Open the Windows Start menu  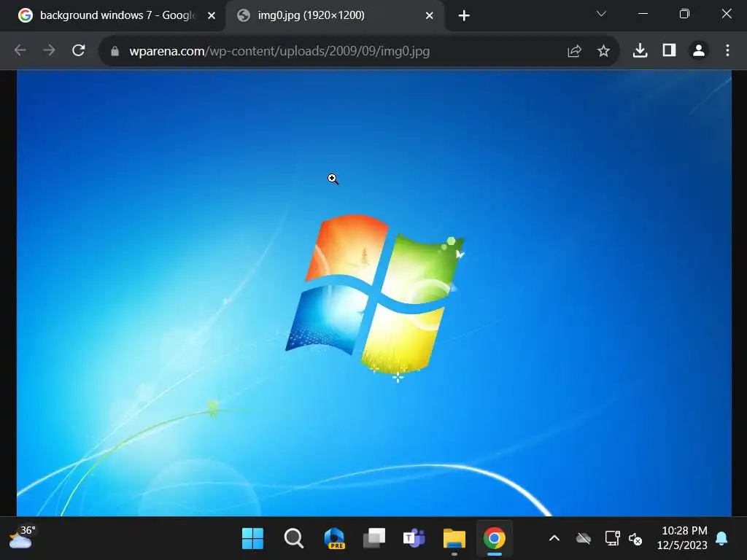252,539
